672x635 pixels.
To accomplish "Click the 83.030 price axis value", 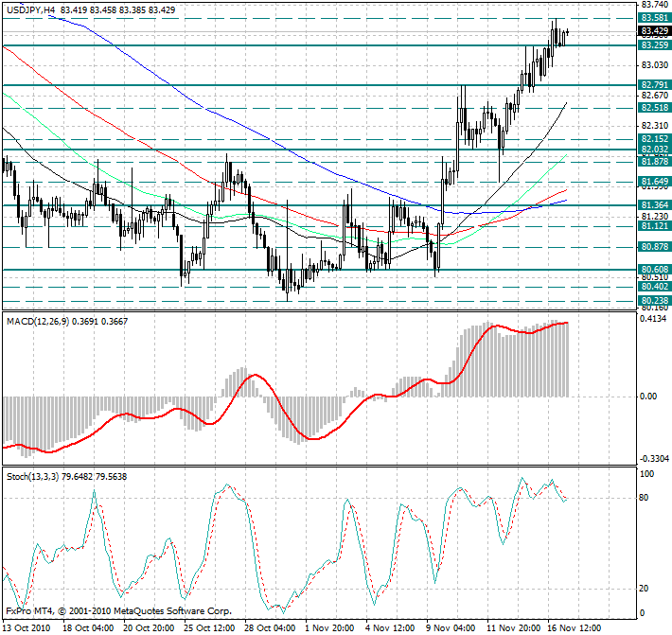I will (x=654, y=65).
